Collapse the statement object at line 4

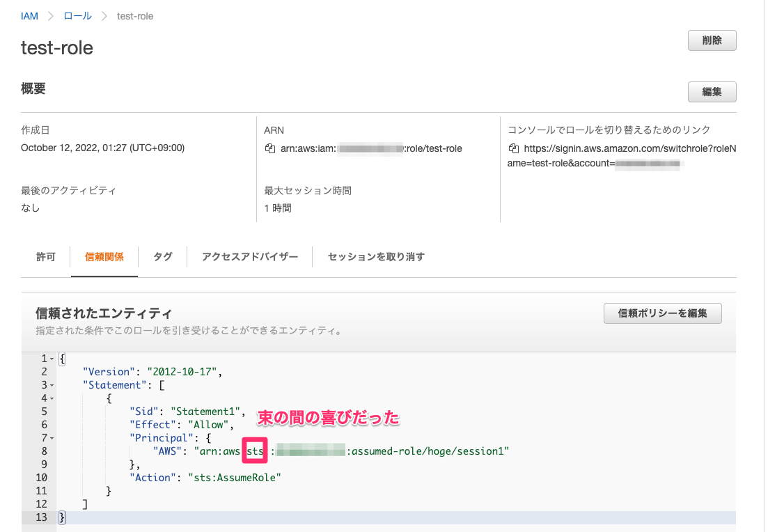pyautogui.click(x=52, y=398)
